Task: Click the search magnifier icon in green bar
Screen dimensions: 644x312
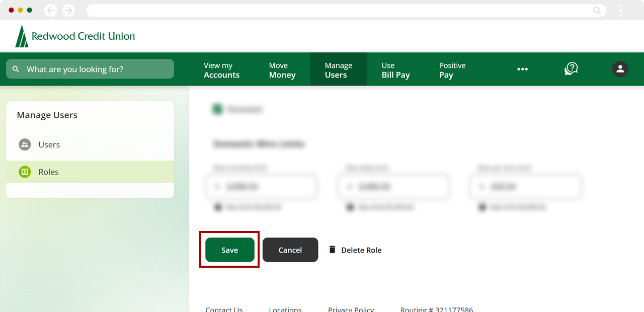Action: point(16,69)
